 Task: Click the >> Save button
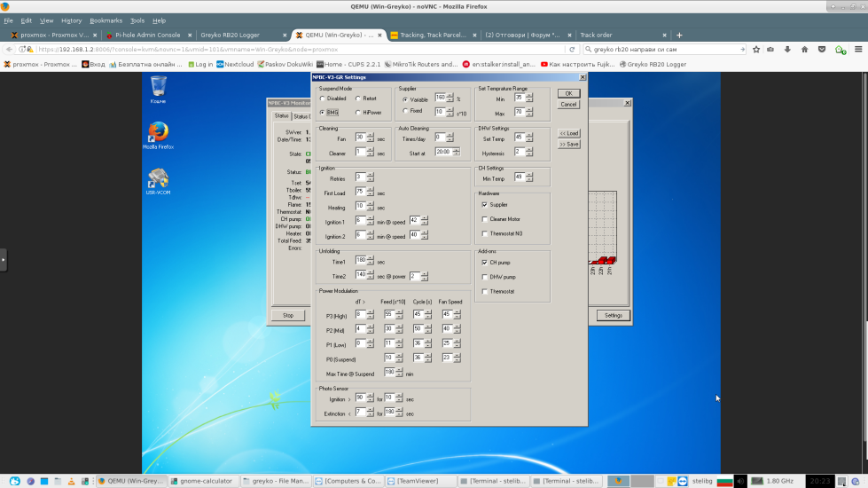click(x=568, y=144)
